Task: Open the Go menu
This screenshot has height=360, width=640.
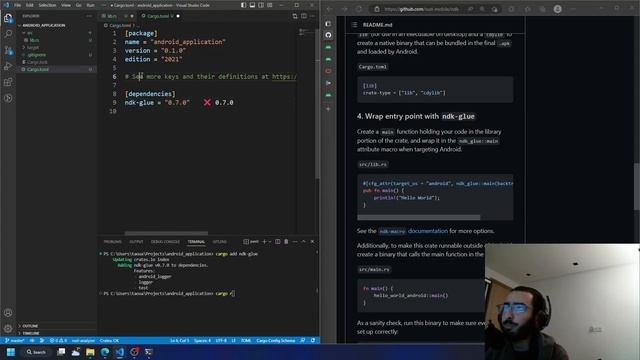Action: (79, 5)
